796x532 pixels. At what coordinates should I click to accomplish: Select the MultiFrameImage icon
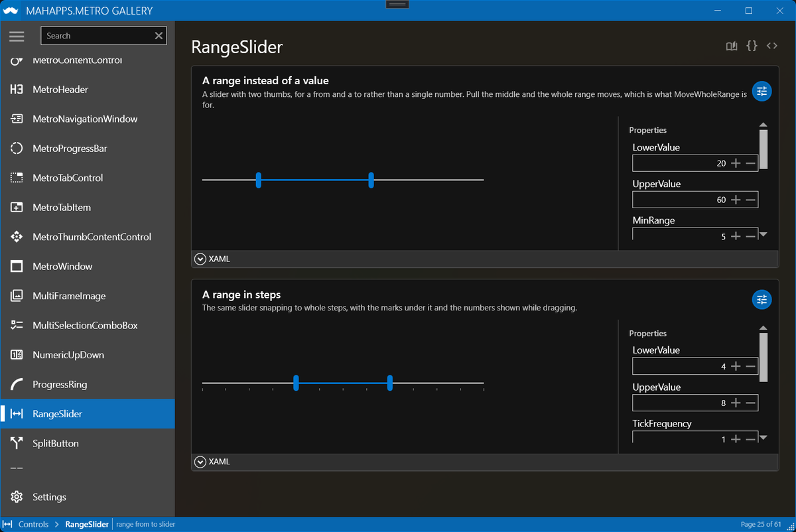tap(17, 296)
